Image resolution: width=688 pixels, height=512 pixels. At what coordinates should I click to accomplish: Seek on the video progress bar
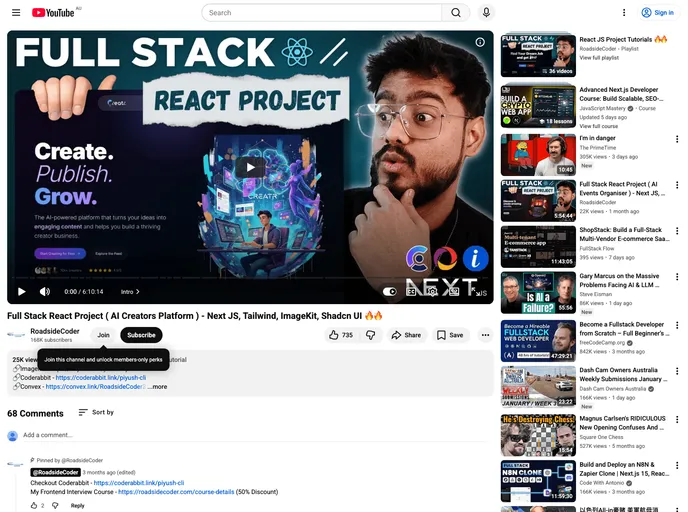pyautogui.click(x=250, y=279)
